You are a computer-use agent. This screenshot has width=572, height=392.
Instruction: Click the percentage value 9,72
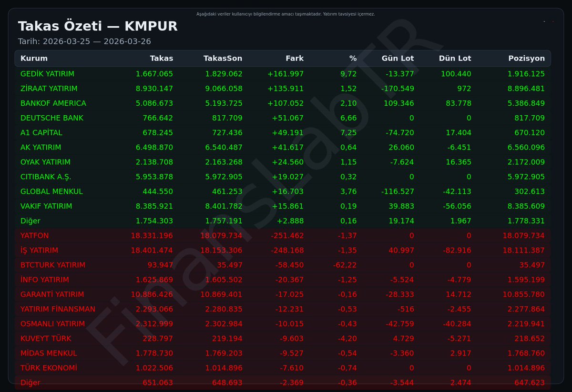coord(348,74)
